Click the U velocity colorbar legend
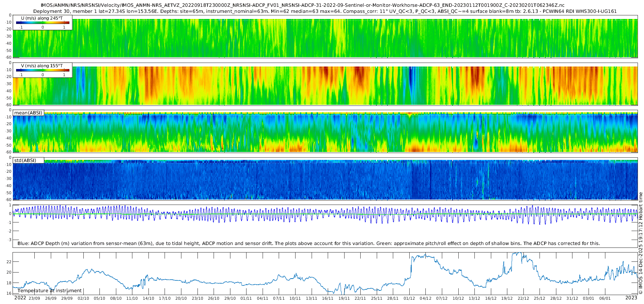The width and height of the screenshot is (644, 304). tap(43, 23)
